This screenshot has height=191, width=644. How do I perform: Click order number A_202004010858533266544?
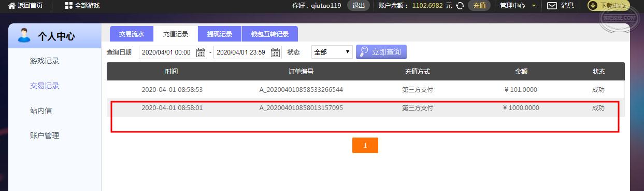[301, 89]
